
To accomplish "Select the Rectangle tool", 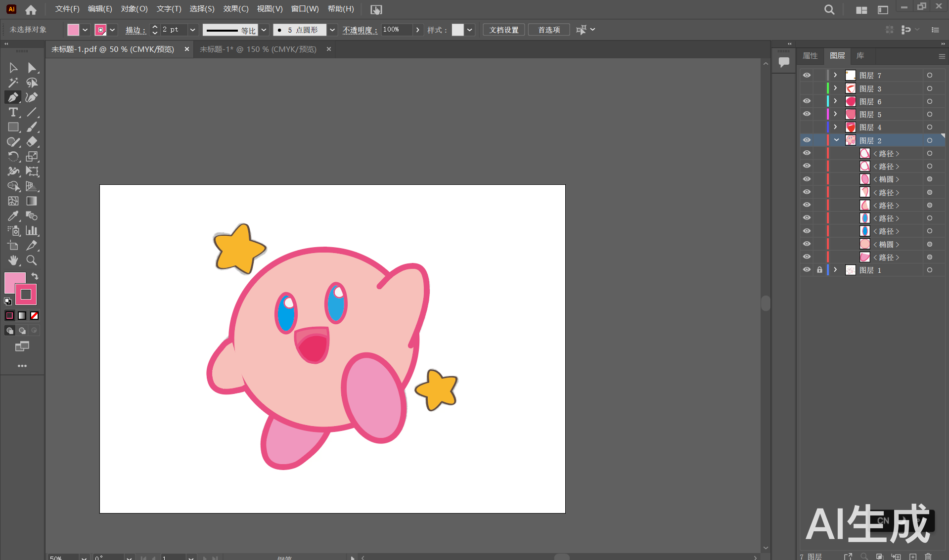I will pyautogui.click(x=13, y=127).
